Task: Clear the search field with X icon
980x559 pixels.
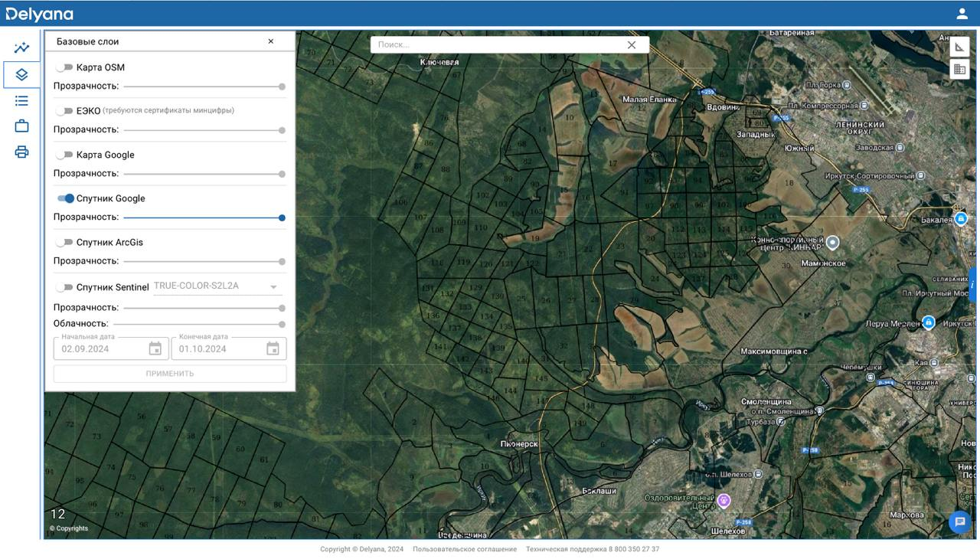Action: click(632, 45)
